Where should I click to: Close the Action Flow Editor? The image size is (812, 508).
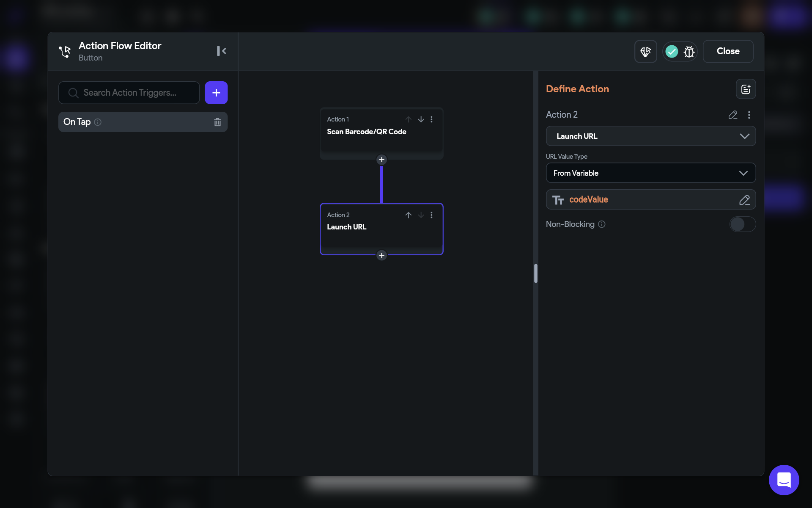(728, 51)
